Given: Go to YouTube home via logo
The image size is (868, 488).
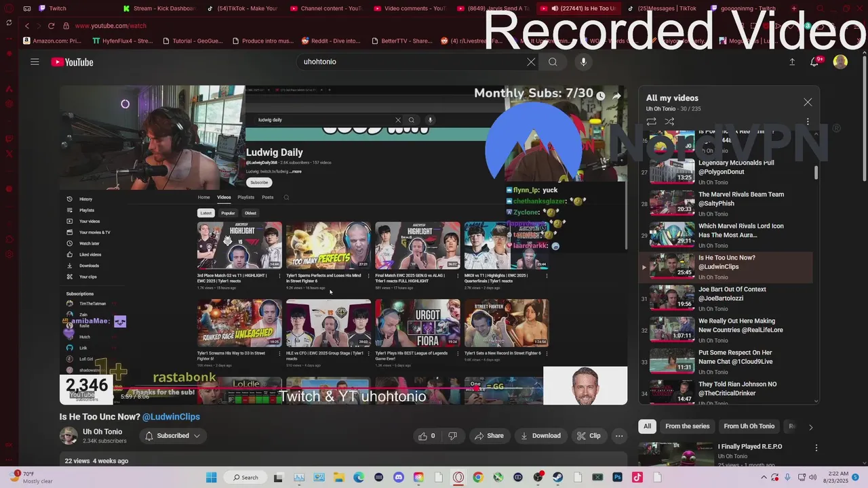Looking at the screenshot, I should (x=72, y=62).
